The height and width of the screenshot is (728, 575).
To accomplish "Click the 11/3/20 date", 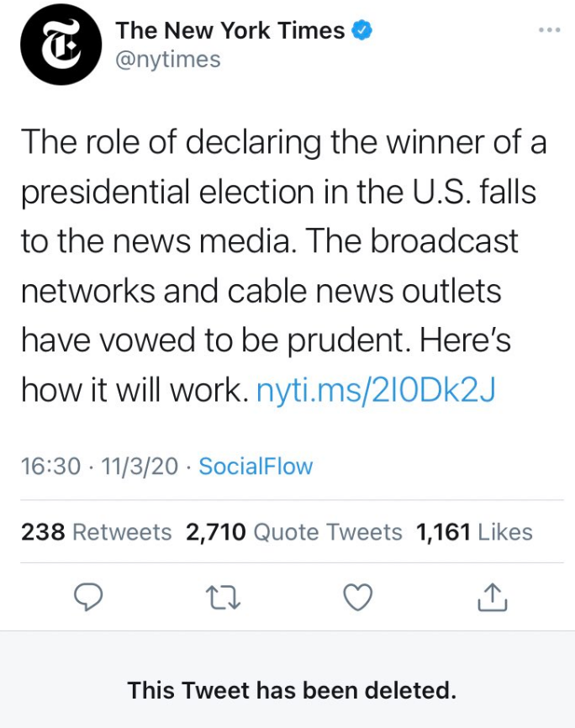I will click(x=139, y=467).
